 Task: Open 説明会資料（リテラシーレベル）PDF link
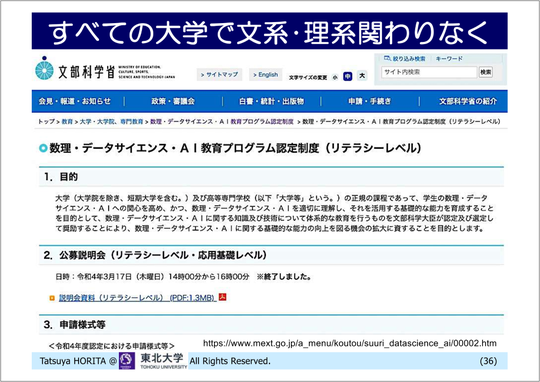click(137, 298)
